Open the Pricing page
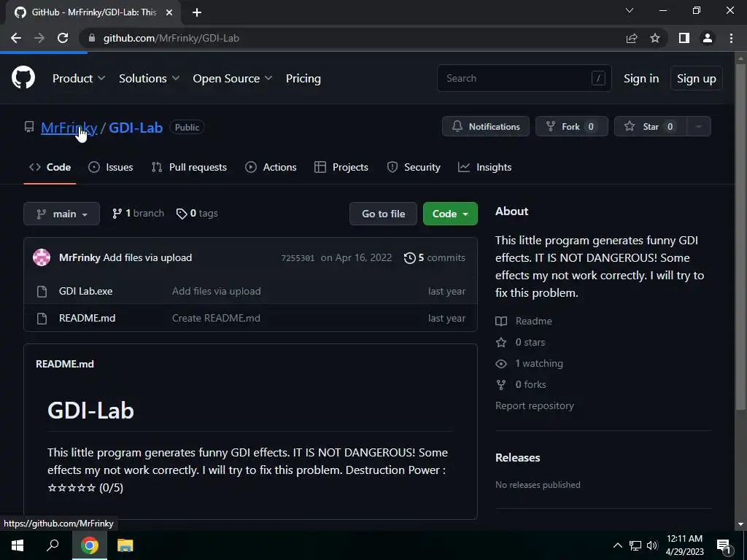 pos(303,79)
